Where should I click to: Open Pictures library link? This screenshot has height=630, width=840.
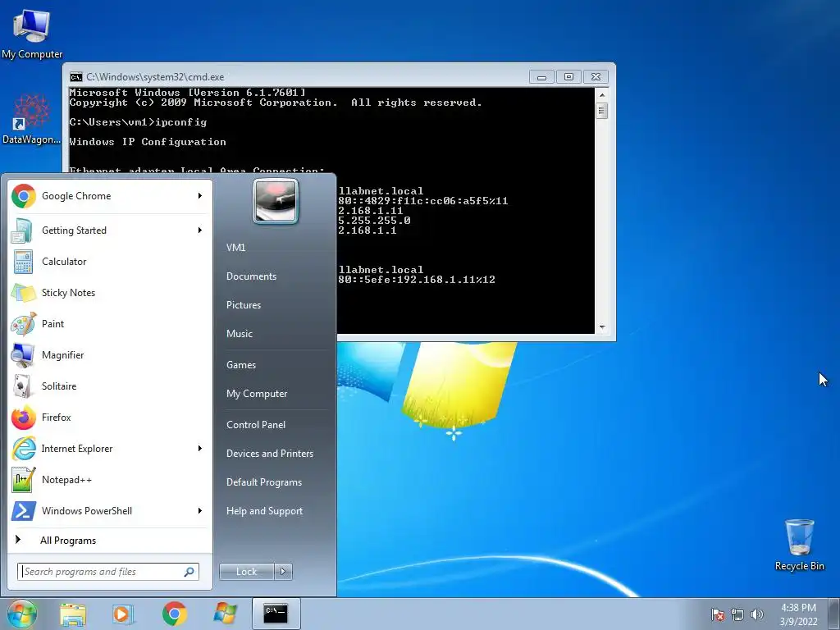tap(244, 305)
